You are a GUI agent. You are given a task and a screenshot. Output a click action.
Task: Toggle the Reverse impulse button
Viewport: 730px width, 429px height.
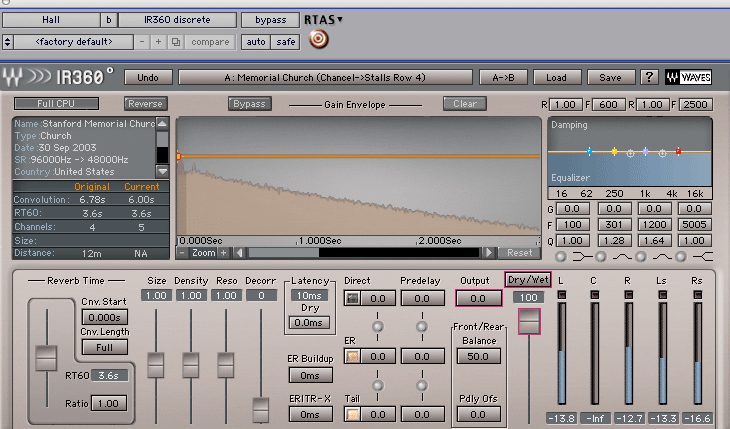point(146,104)
